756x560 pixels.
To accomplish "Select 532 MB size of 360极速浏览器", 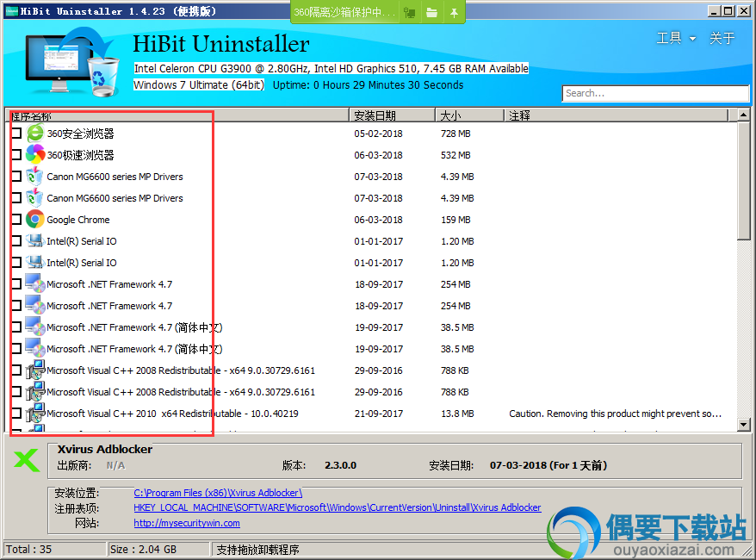I will click(455, 155).
